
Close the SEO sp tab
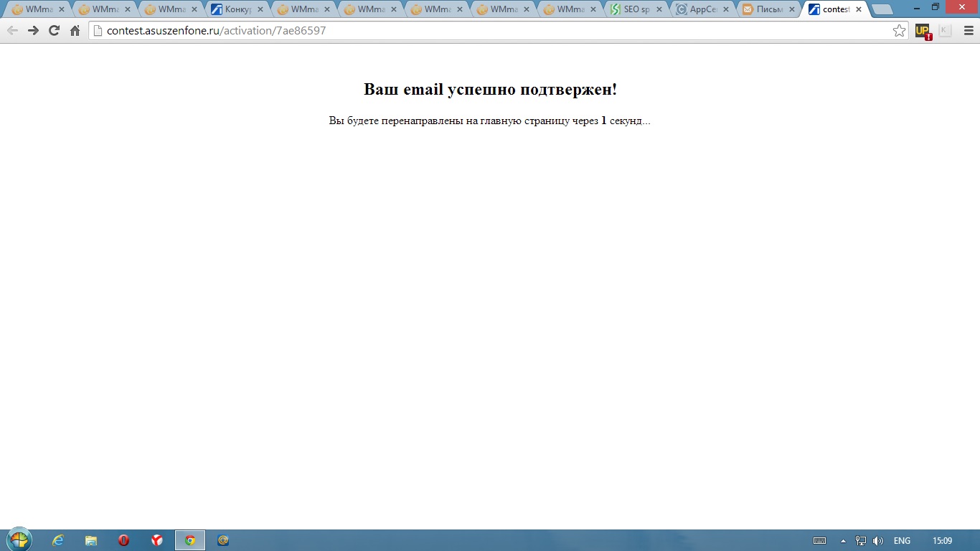(x=659, y=10)
